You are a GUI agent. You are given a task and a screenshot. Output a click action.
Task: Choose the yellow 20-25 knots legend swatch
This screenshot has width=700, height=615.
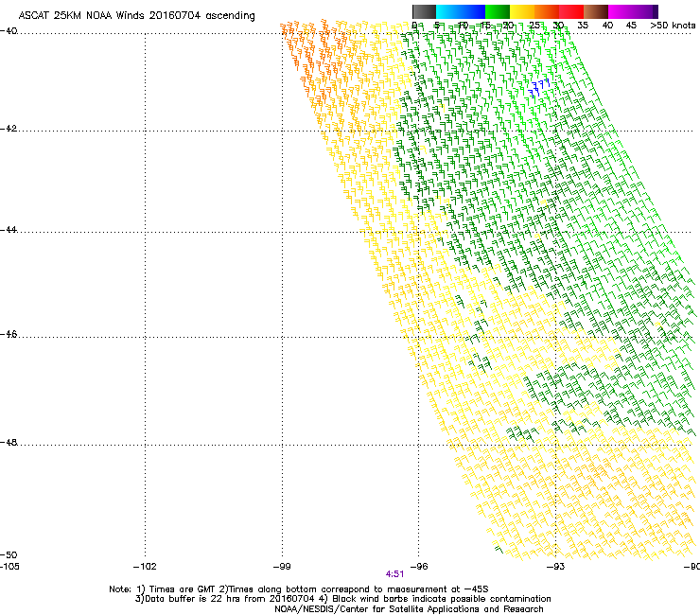pos(522,11)
